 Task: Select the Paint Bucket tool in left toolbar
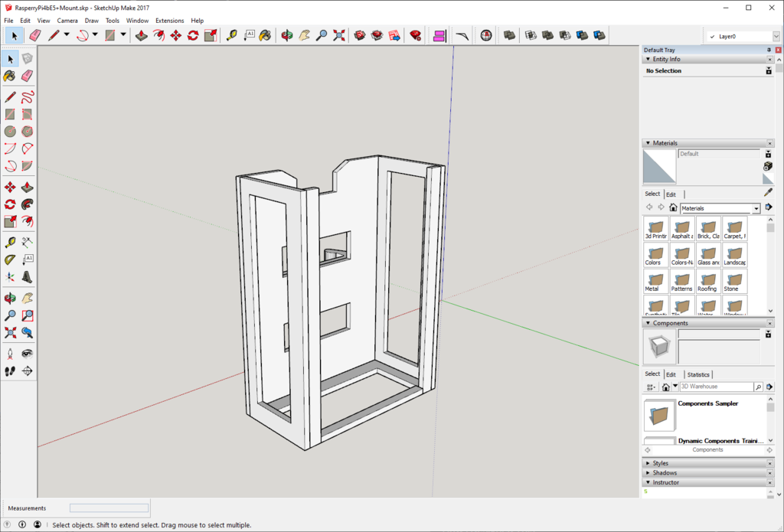10,76
